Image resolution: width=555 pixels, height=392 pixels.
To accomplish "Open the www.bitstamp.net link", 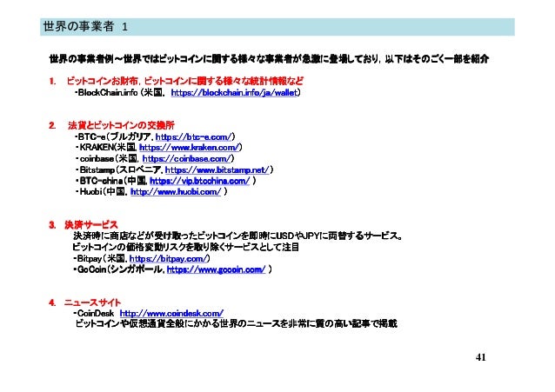I will (x=217, y=170).
